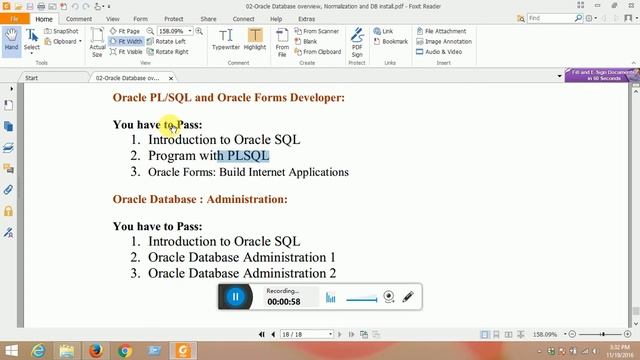
Task: Open the Clipboard dropdown
Action: [63, 41]
